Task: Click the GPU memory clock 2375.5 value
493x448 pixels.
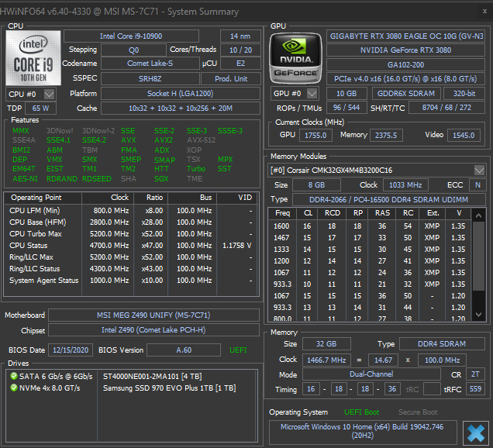Action: tap(386, 135)
